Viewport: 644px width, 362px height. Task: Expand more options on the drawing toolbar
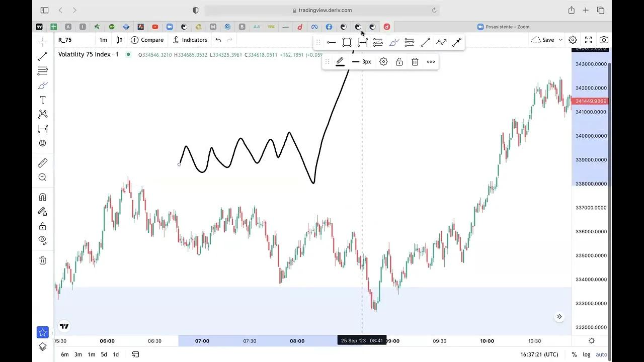pos(430,61)
